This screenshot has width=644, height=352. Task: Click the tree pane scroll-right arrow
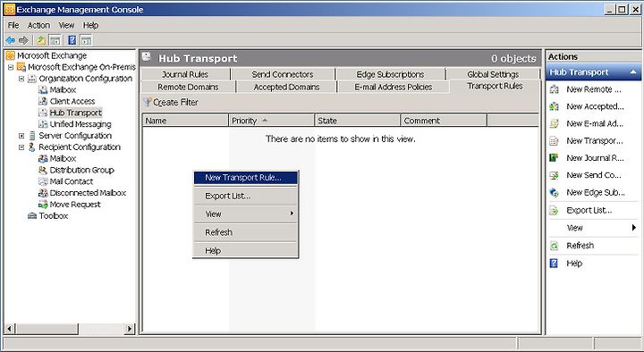tap(130, 329)
